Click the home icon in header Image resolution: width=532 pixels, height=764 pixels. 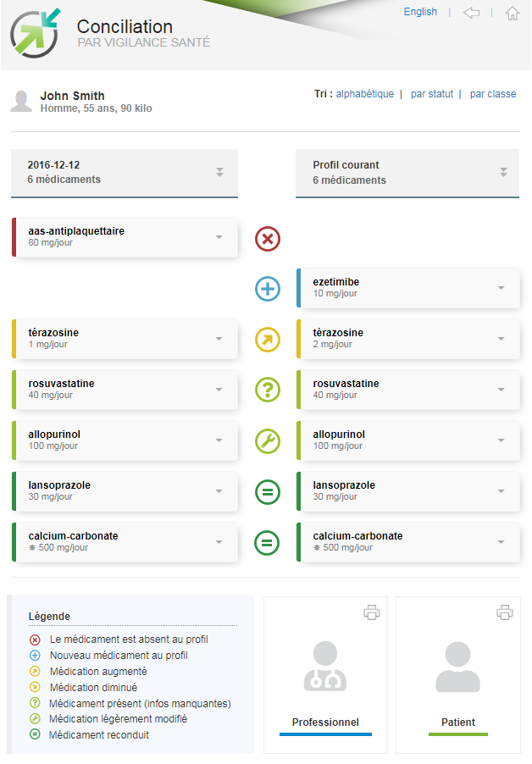[x=512, y=13]
